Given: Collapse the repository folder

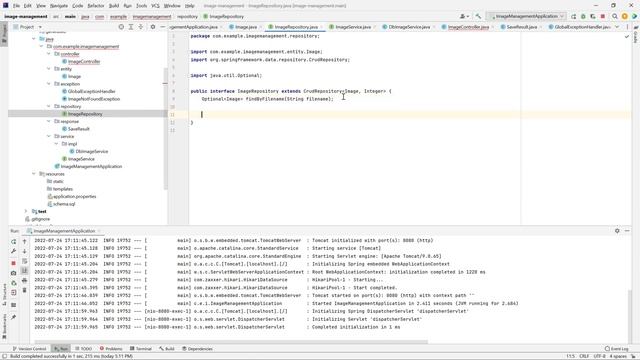Looking at the screenshot, I should pos(49,107).
